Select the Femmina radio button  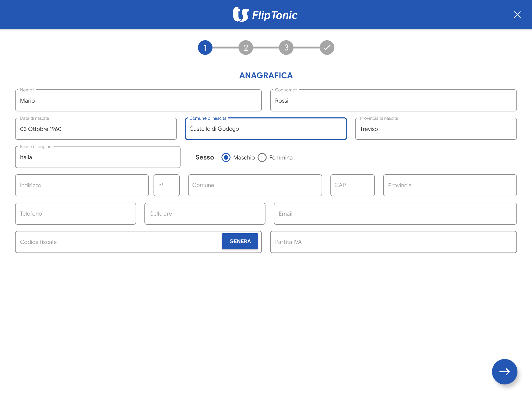(262, 157)
